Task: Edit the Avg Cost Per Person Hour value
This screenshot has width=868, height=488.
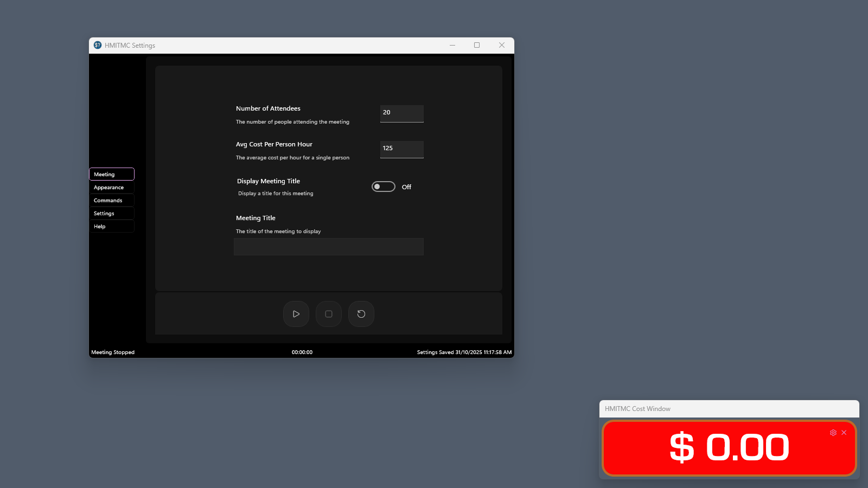Action: tap(401, 149)
